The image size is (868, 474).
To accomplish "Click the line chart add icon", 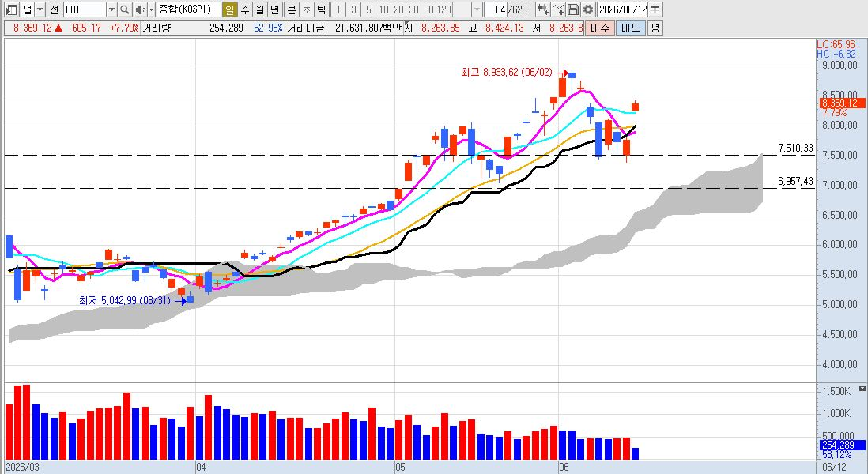I will pos(558,9).
